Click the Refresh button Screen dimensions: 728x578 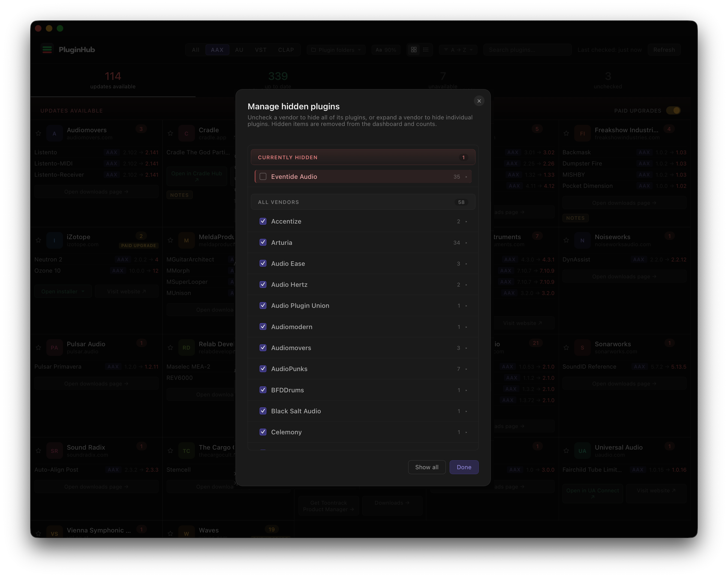[664, 50]
